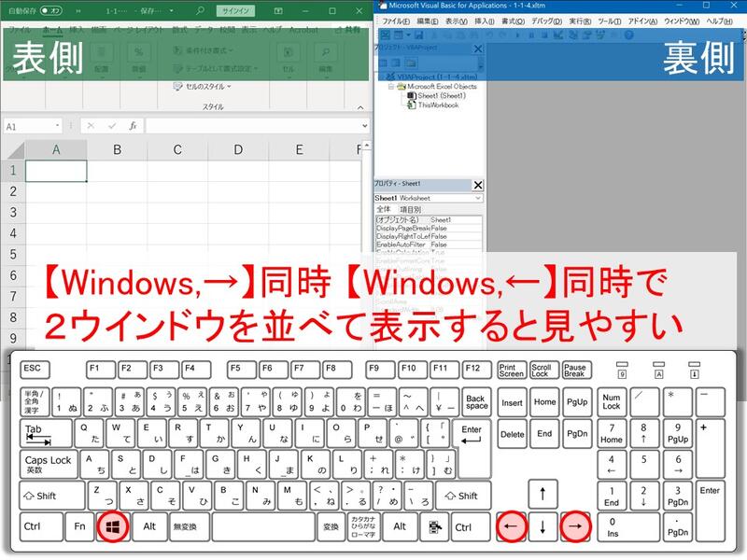Open the ウィンドウ(W) menu in the VBA editor
This screenshot has width=747, height=560.
682,21
